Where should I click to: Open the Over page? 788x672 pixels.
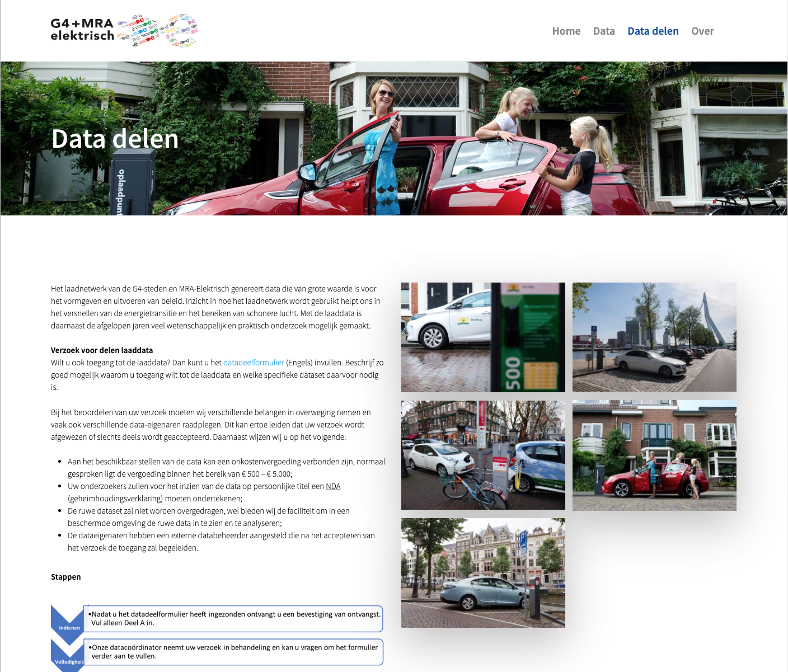(702, 31)
